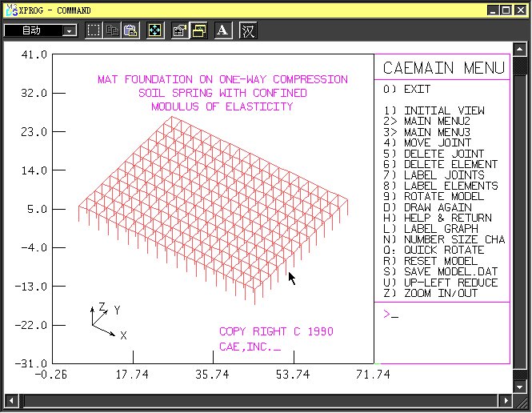Click 'Q: QUICK ROTATE' text
Image resolution: width=532 pixels, height=413 pixels.
pyautogui.click(x=434, y=250)
